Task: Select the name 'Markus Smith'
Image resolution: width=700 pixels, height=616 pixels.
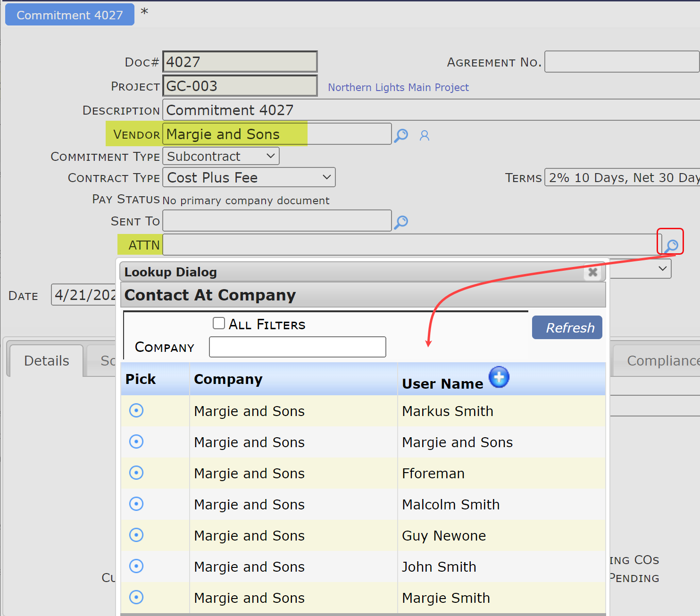Action: [448, 411]
